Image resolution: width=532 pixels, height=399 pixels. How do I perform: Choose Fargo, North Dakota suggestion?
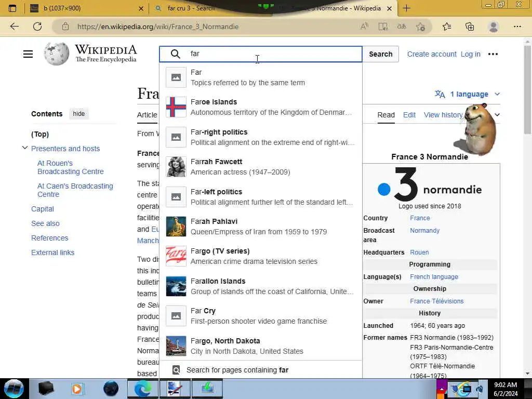tap(261, 345)
